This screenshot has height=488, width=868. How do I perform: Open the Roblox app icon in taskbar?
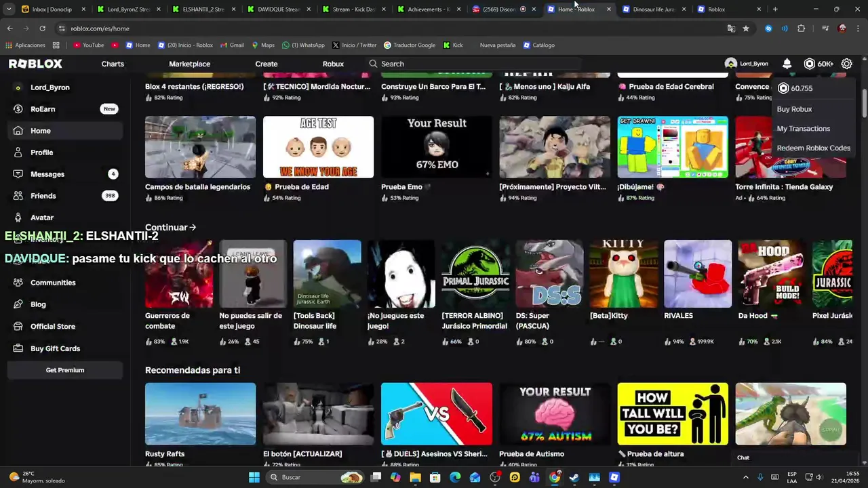tap(614, 477)
